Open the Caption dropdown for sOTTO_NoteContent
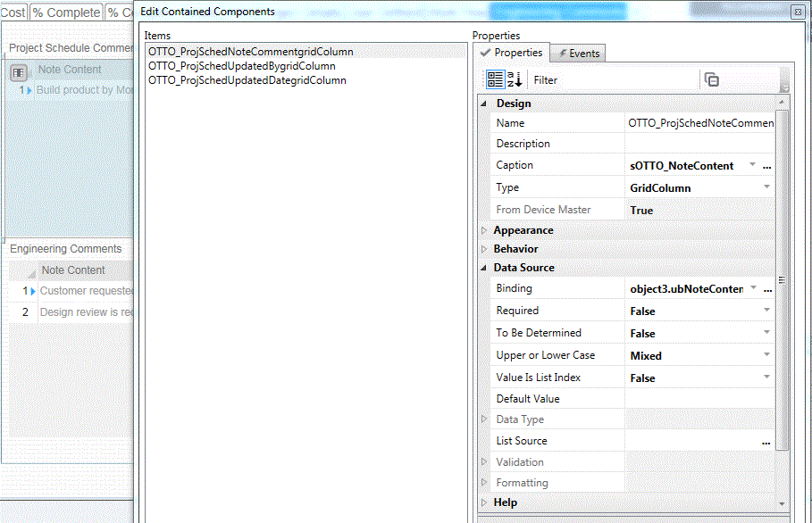This screenshot has width=812, height=523. [753, 165]
